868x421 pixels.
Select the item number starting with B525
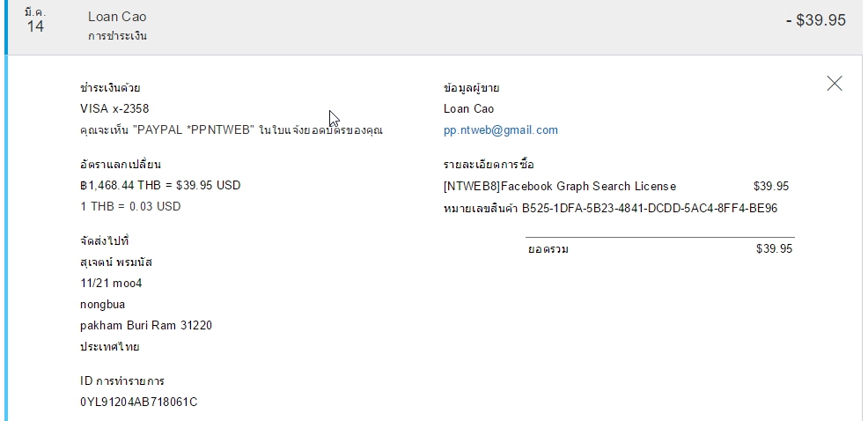650,209
